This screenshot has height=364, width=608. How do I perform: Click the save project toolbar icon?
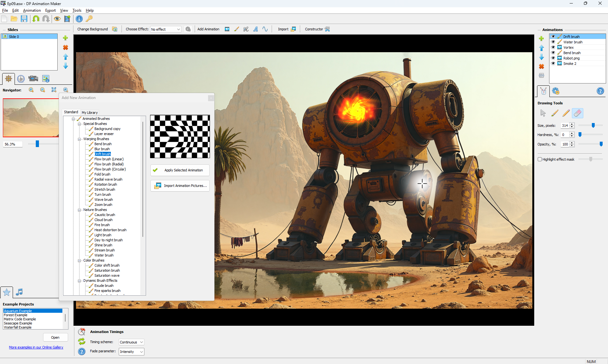(x=24, y=19)
